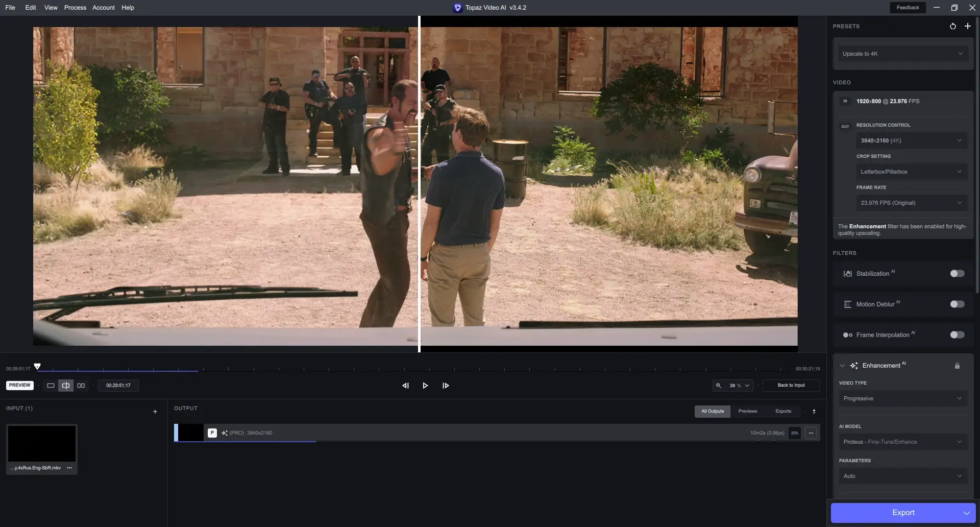980x527 pixels.
Task: Enable the Frame Interpolation switch
Action: click(x=957, y=335)
